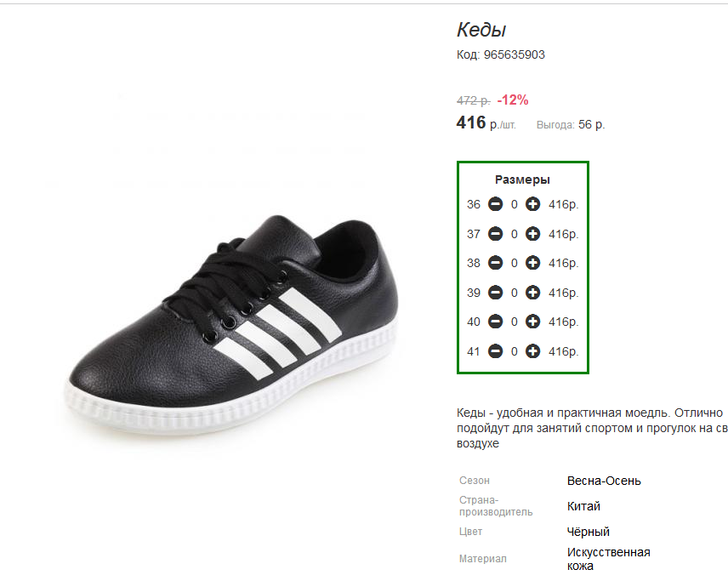This screenshot has width=728, height=581.
Task: Click plus icon for size 37
Action: click(x=532, y=234)
